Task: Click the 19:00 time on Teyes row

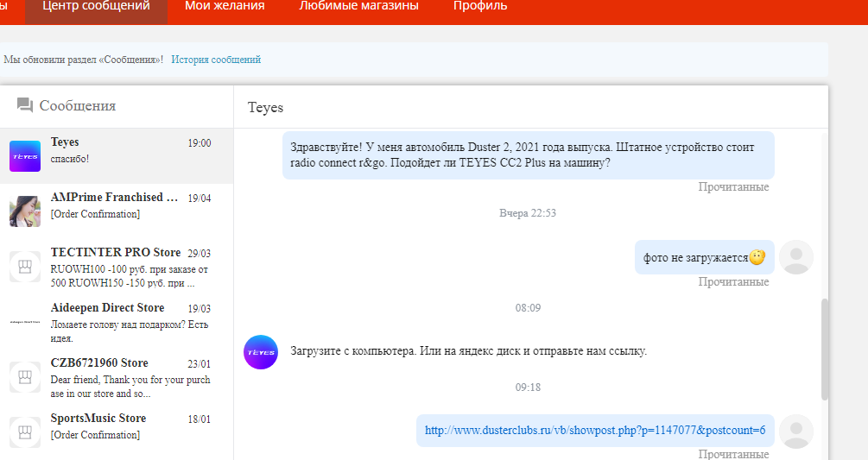Action: 200,143
